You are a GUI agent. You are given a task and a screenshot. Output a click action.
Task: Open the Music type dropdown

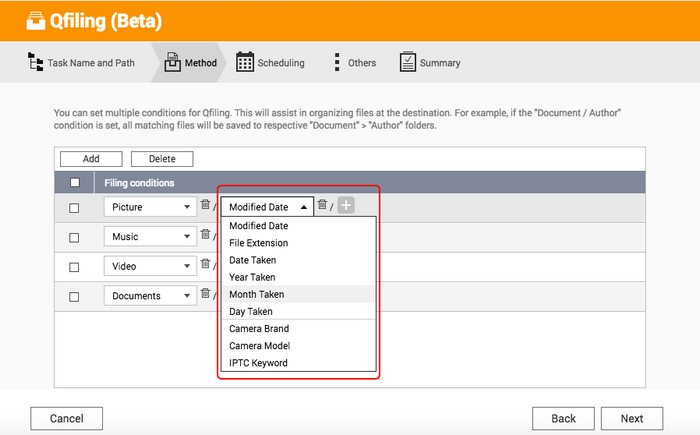coord(150,236)
